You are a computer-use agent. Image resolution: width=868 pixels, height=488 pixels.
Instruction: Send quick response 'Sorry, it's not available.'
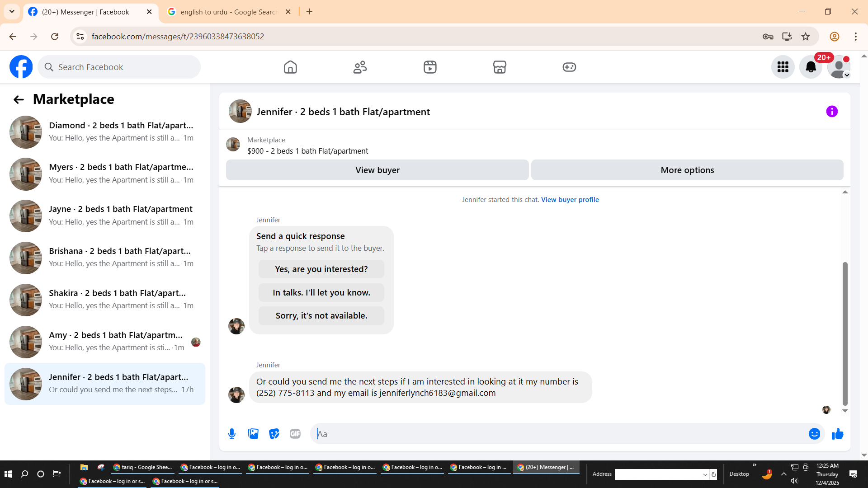click(x=321, y=316)
